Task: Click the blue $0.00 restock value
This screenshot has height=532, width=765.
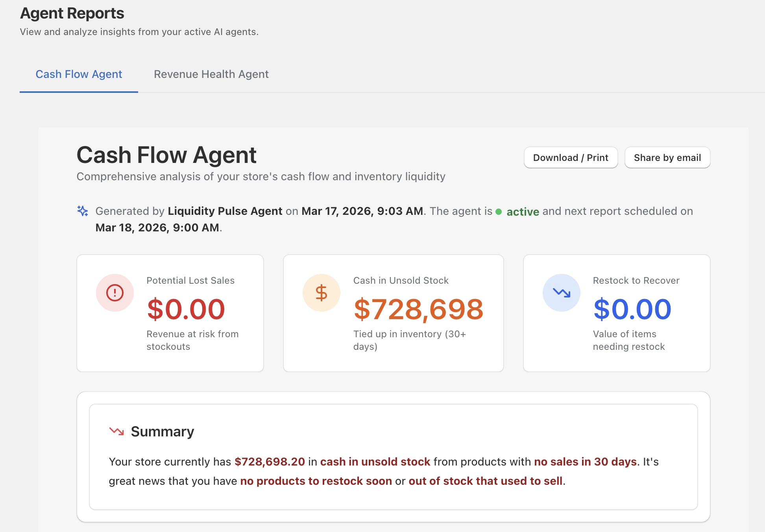Action: [632, 309]
